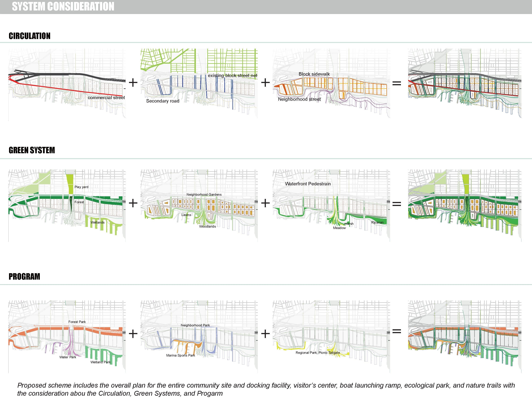
Task: Select the Regional Park, Picnic Tailgate map
Action: tap(331, 337)
